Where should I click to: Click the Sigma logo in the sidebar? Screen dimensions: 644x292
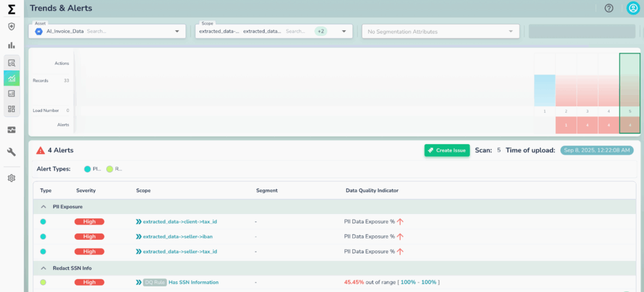click(11, 8)
